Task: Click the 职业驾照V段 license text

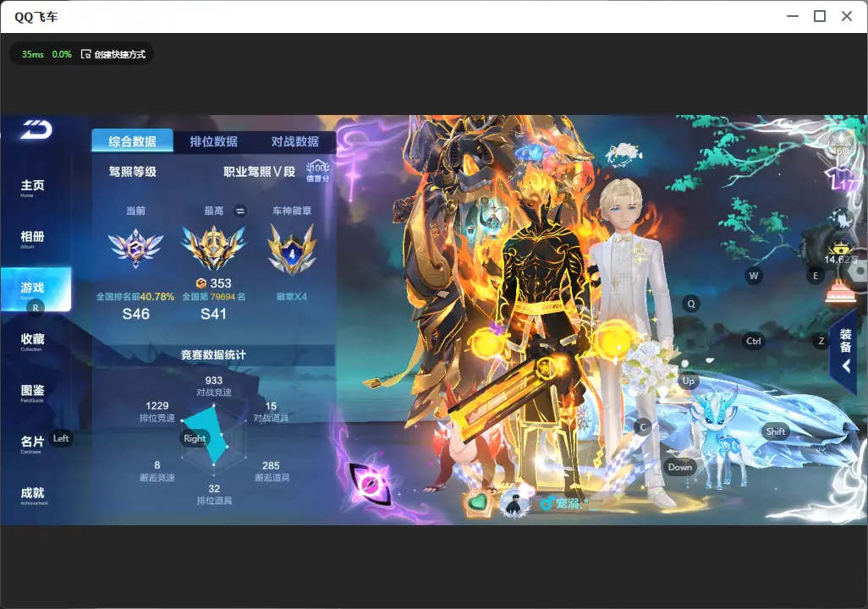Action: tap(259, 172)
